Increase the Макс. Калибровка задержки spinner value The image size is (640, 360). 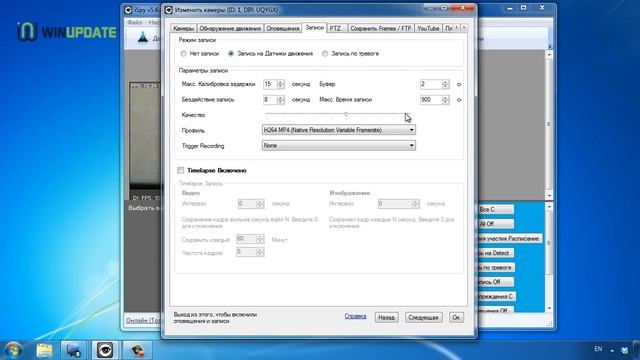pos(280,82)
